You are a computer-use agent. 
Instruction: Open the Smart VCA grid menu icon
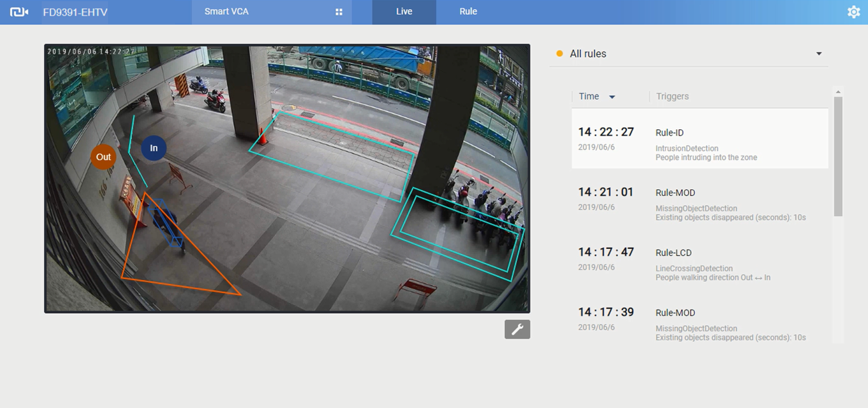click(x=339, y=12)
